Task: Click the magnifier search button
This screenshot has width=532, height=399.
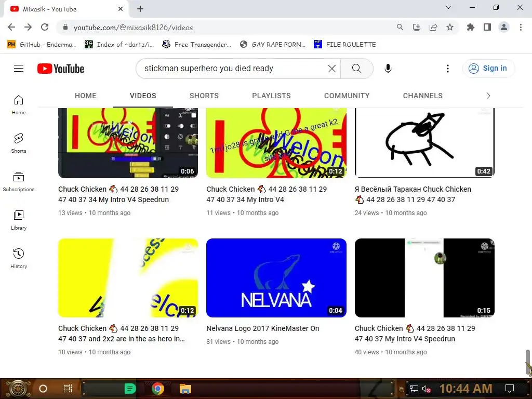Action: (x=356, y=69)
